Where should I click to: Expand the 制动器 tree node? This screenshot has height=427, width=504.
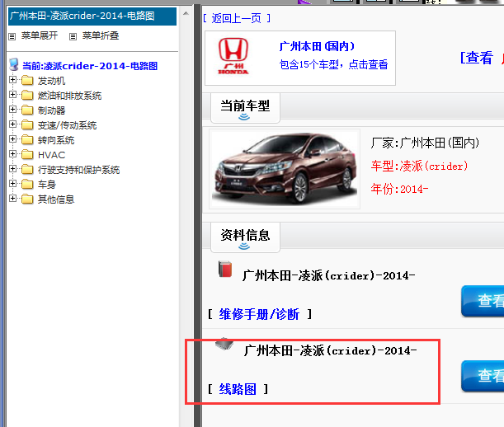point(13,110)
